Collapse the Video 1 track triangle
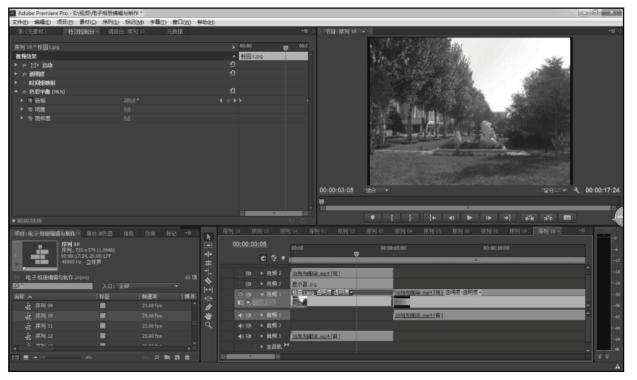Image resolution: width=637 pixels, height=380 pixels. pos(262,294)
